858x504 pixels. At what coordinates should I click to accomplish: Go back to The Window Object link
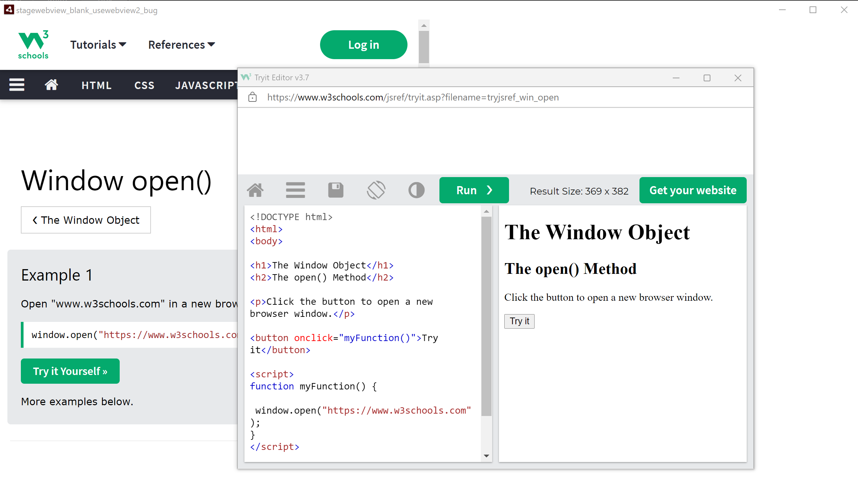86,220
